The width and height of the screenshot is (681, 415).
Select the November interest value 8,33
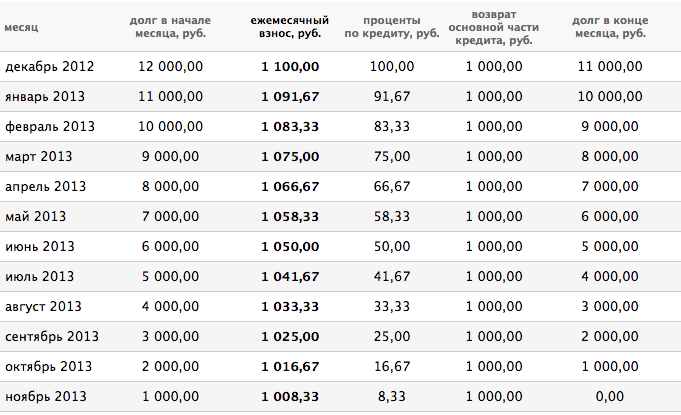point(392,396)
